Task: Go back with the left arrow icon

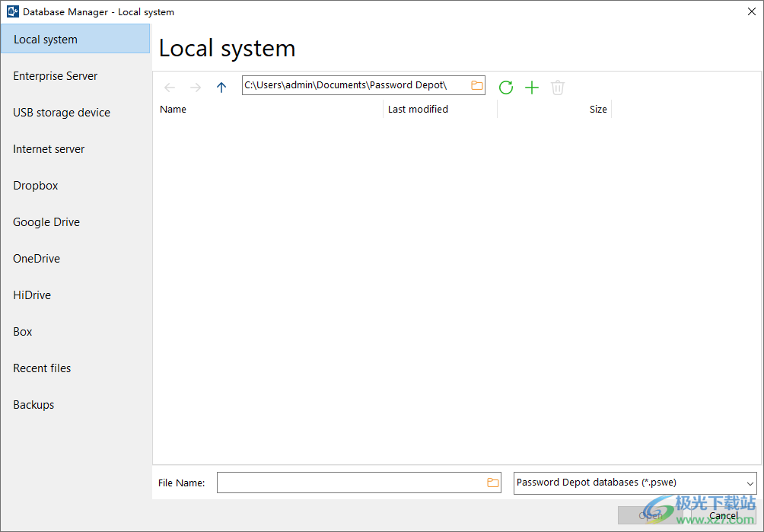Action: tap(170, 88)
